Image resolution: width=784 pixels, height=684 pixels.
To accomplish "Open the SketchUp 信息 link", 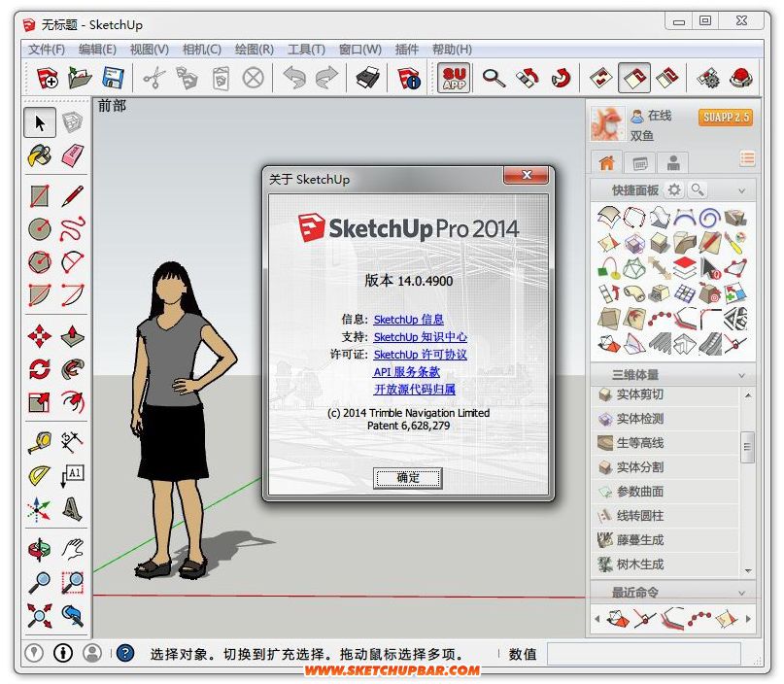I will pyautogui.click(x=408, y=320).
